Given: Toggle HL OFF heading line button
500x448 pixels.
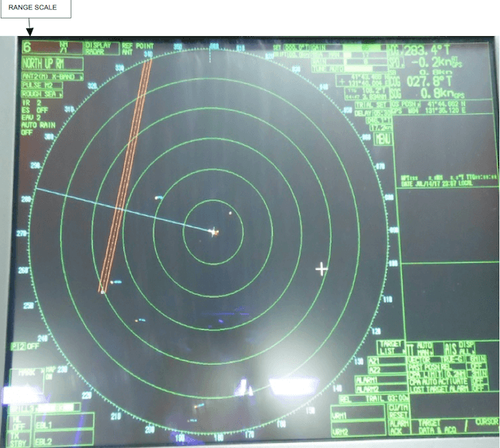Looking at the screenshot, I should tap(19, 423).
